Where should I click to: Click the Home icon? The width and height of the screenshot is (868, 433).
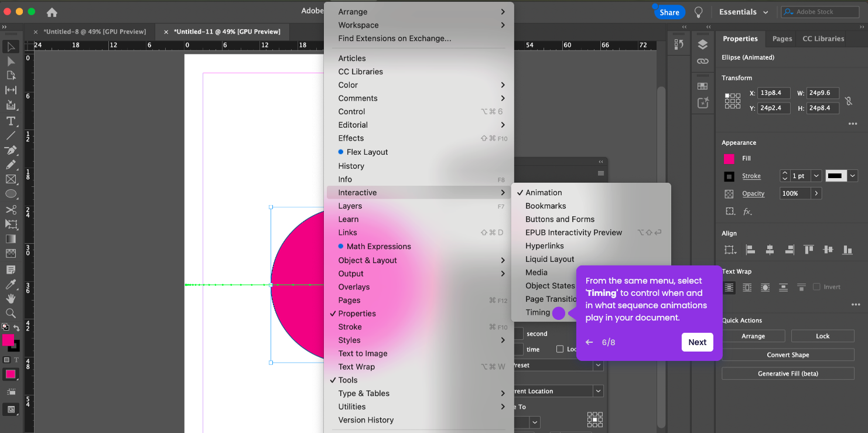click(x=52, y=12)
